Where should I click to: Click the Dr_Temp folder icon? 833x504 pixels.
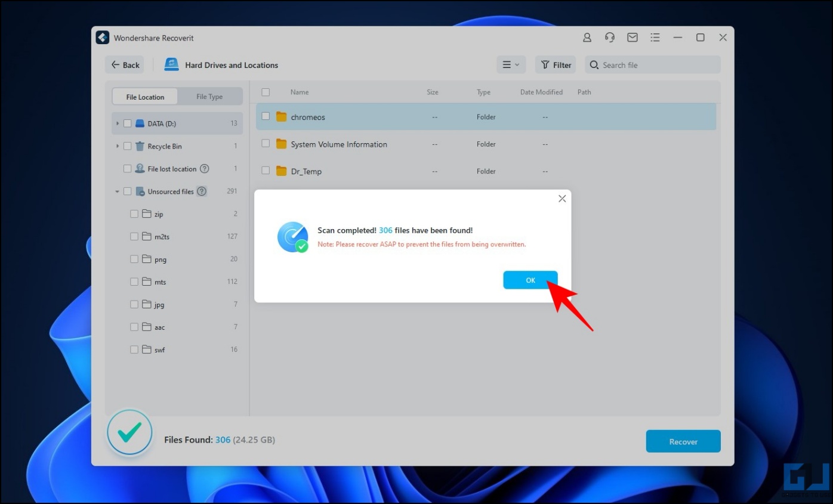coord(282,171)
